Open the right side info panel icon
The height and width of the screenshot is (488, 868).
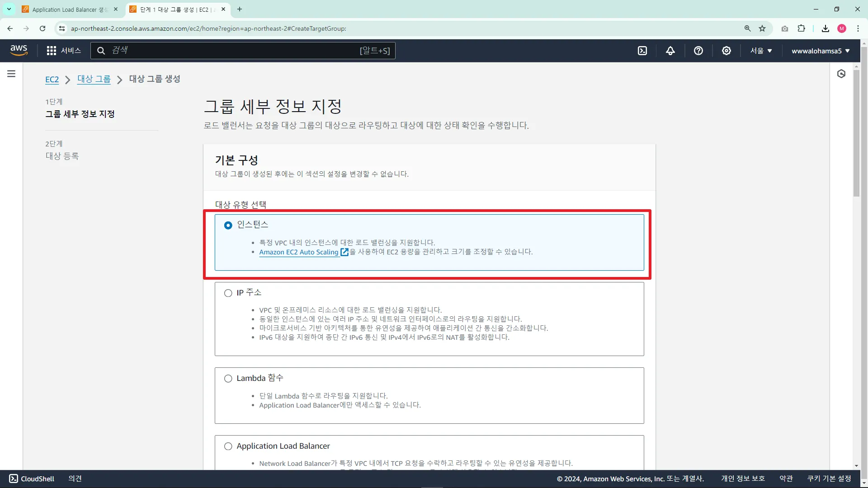pyautogui.click(x=841, y=74)
